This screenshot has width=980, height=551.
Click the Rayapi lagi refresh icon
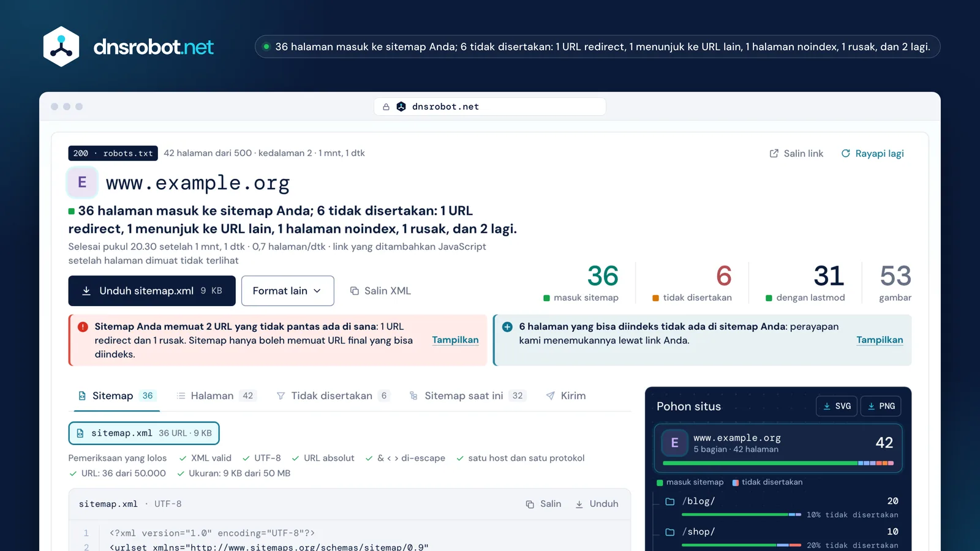(846, 154)
